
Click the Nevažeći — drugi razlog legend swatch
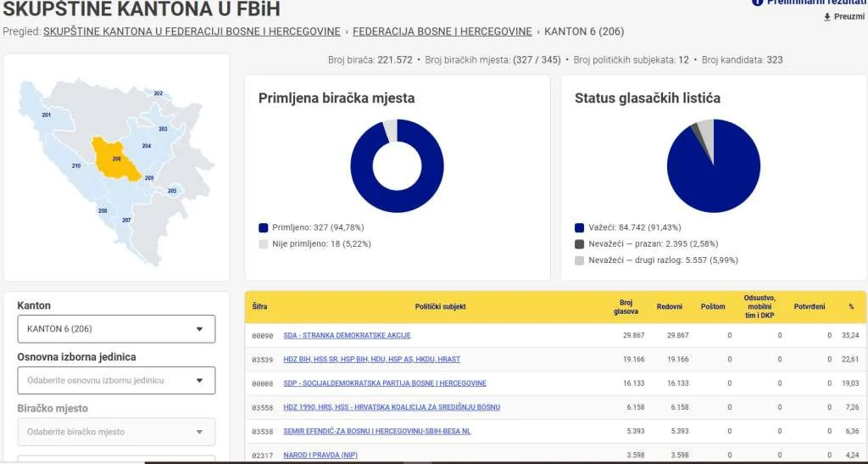coord(580,260)
